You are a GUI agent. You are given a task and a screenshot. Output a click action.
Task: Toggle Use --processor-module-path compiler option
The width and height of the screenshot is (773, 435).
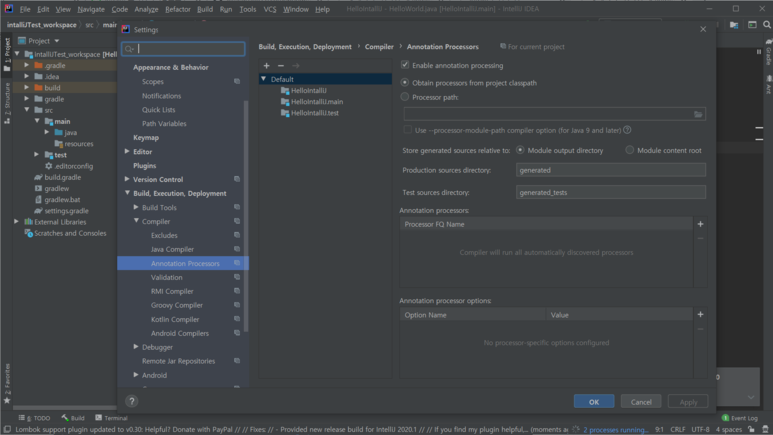(407, 130)
